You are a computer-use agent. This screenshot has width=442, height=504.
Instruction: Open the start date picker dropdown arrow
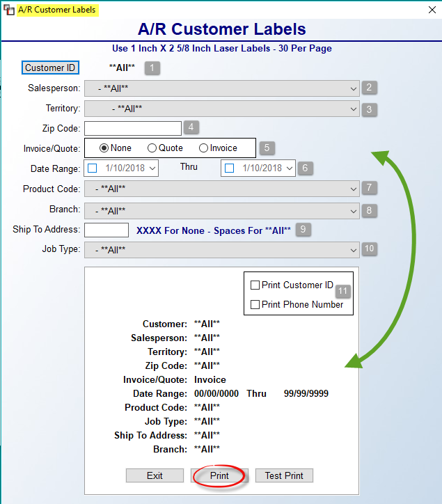click(x=152, y=168)
